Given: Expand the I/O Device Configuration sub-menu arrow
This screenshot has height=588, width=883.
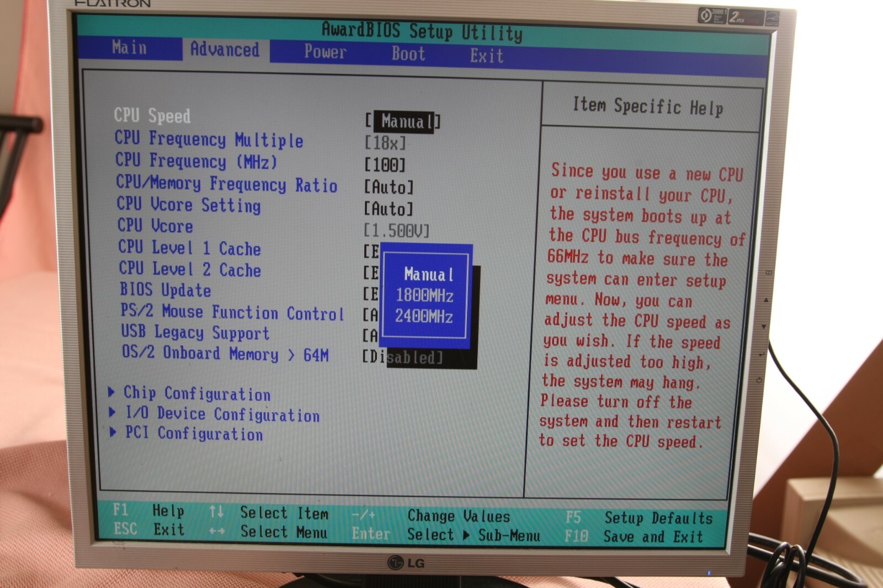Looking at the screenshot, I should [113, 412].
